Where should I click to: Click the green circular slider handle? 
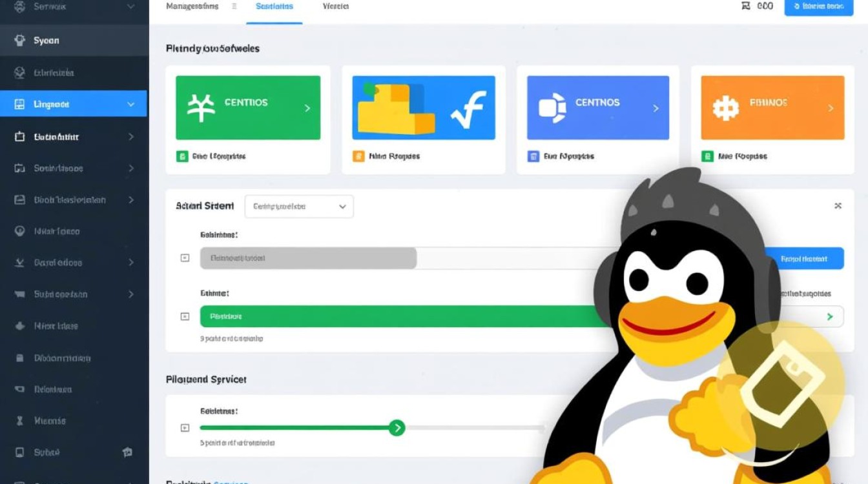tap(397, 427)
